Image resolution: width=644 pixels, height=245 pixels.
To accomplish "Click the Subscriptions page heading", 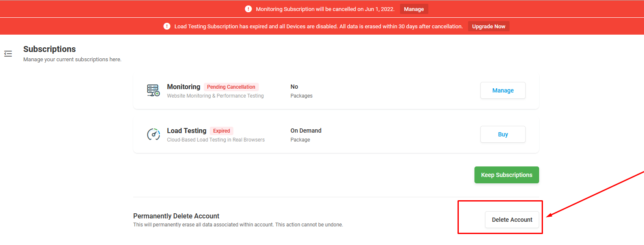I will [49, 49].
